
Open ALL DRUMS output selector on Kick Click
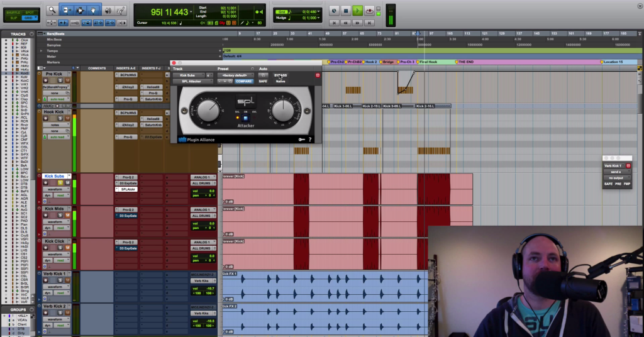[x=203, y=248]
